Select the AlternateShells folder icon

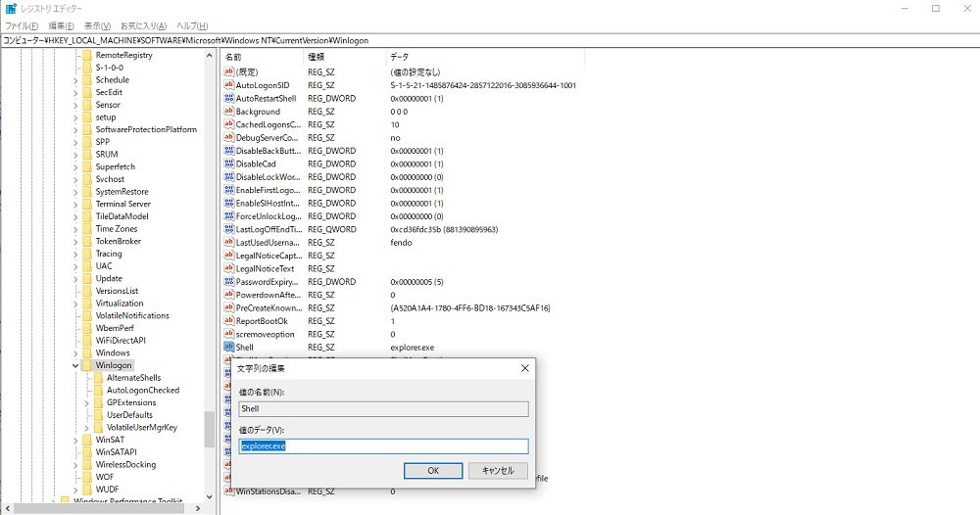coord(98,378)
